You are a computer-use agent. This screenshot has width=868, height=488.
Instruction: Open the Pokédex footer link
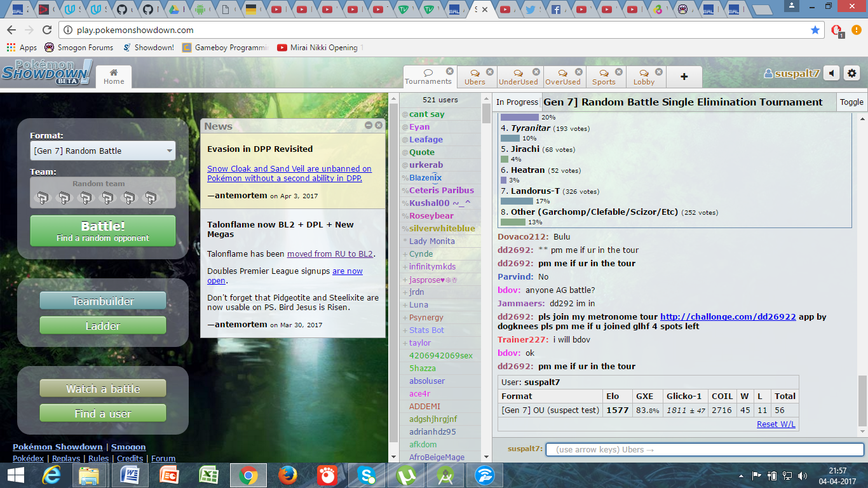tap(29, 458)
